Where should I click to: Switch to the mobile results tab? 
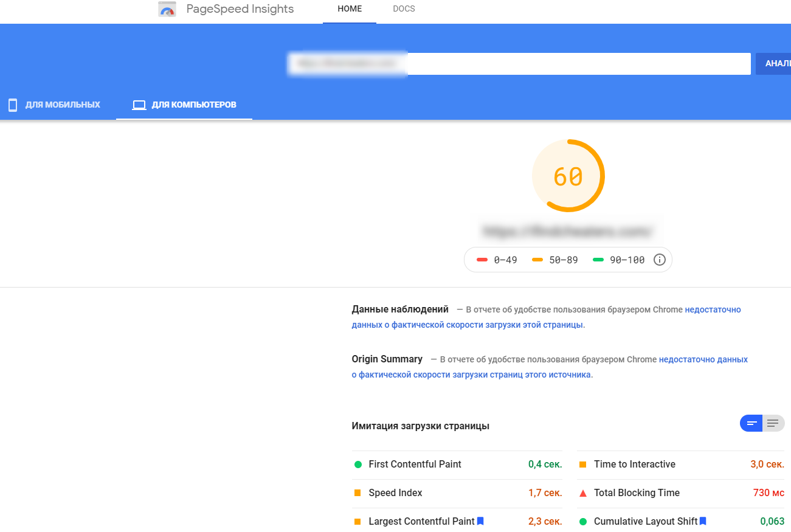(54, 105)
